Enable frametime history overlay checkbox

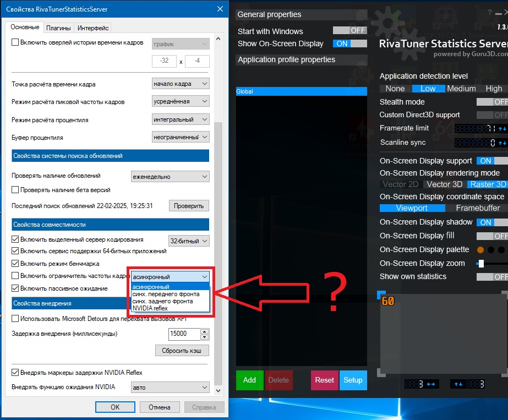pyautogui.click(x=15, y=42)
